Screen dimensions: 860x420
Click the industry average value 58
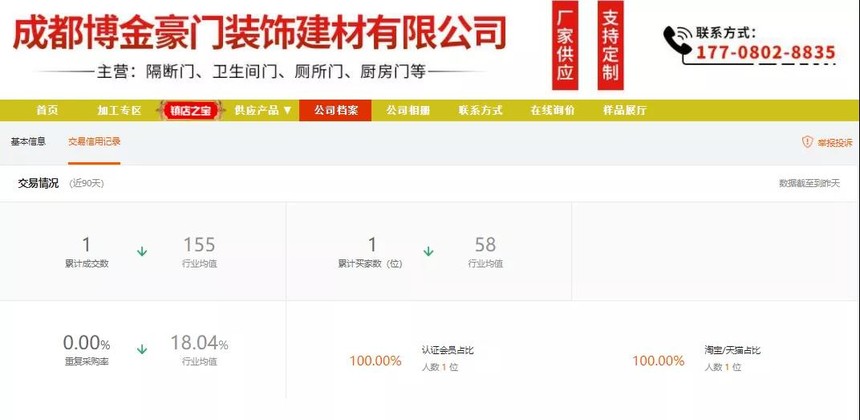tap(485, 245)
